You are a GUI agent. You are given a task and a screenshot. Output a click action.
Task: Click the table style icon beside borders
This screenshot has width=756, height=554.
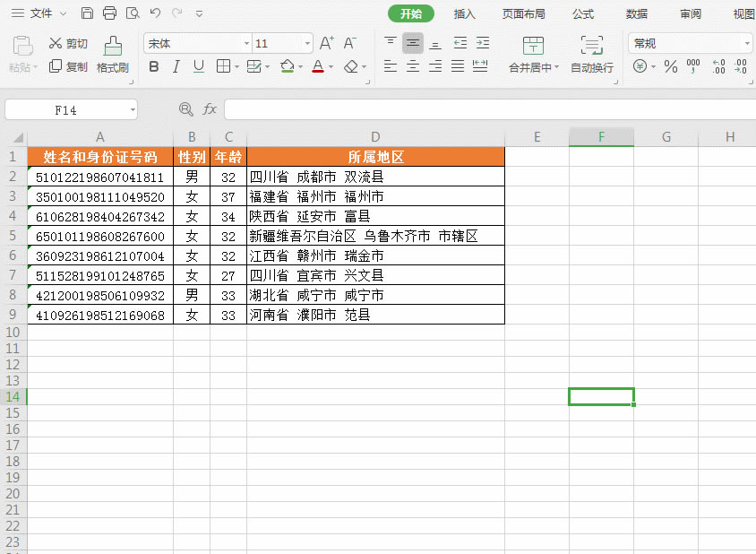point(254,66)
